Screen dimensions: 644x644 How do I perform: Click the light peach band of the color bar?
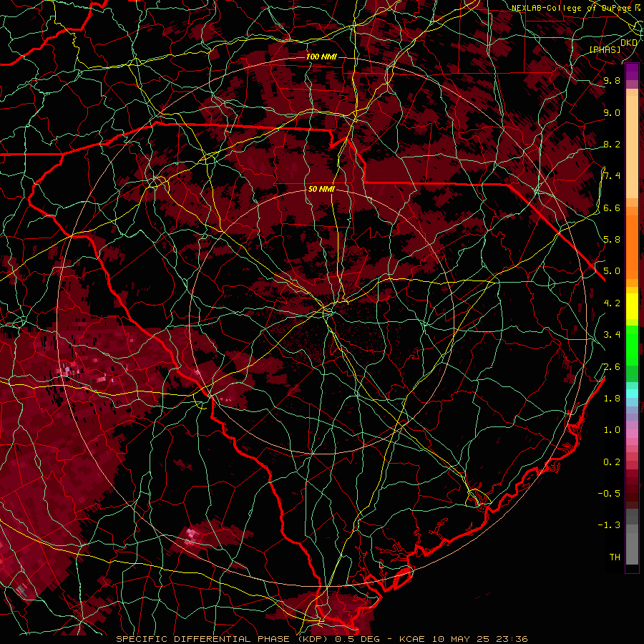tap(632, 147)
